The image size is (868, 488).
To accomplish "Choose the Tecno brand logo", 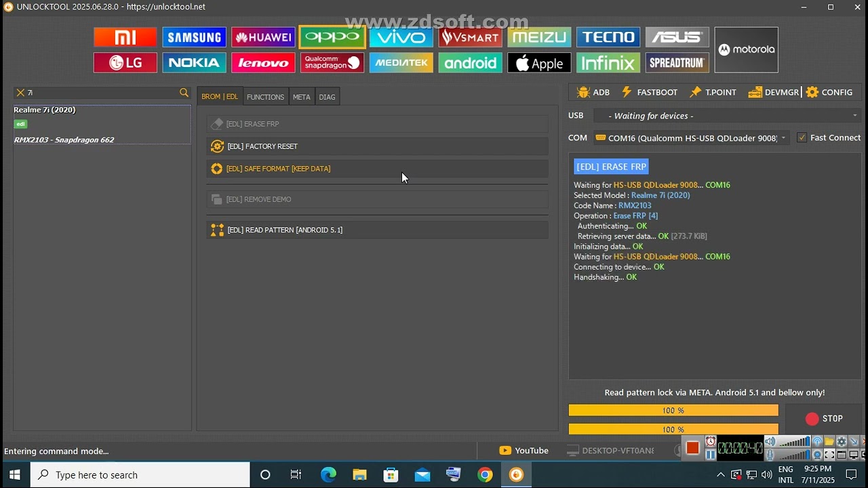I will pyautogui.click(x=608, y=37).
